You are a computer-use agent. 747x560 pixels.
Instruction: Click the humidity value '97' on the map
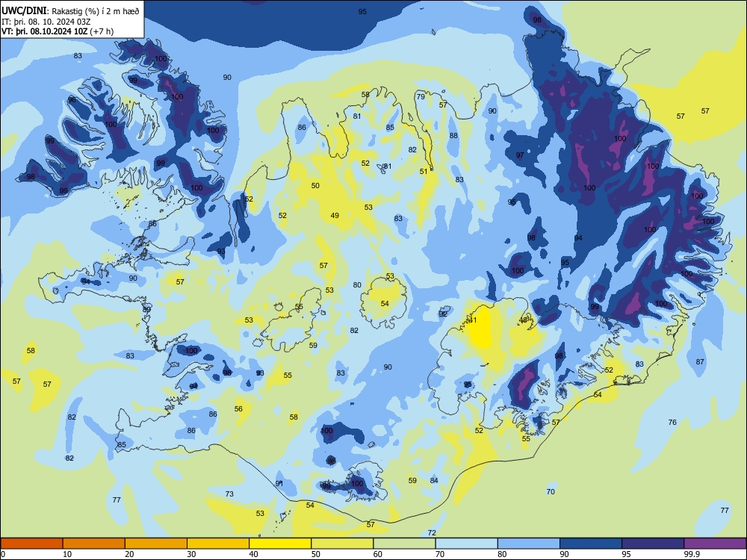(x=520, y=155)
